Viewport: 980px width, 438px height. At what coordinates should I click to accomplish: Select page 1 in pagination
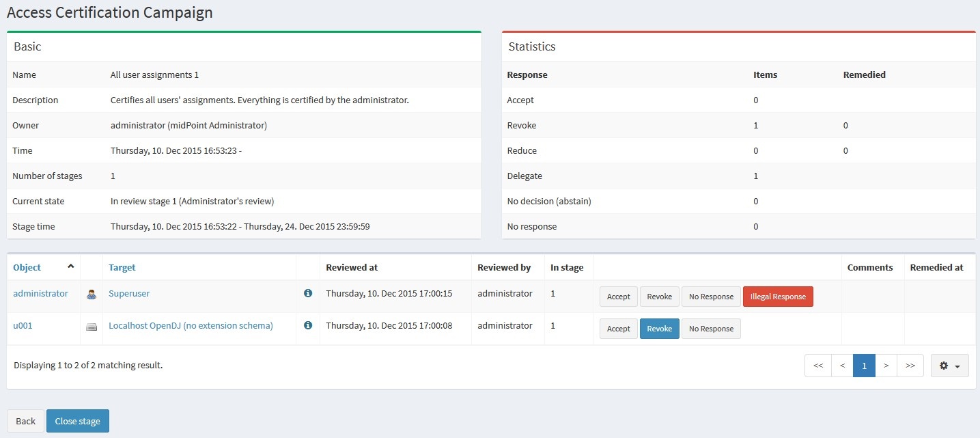coord(864,366)
